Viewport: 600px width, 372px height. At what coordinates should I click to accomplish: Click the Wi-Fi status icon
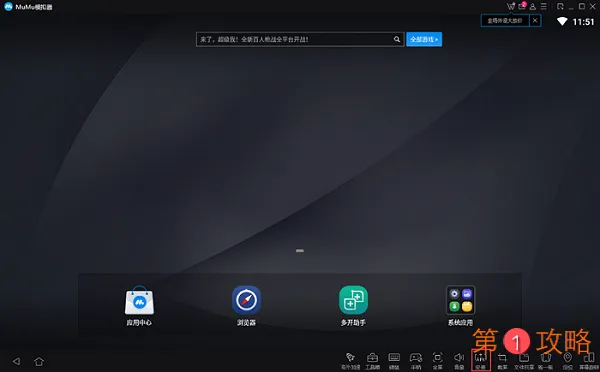pyautogui.click(x=562, y=21)
